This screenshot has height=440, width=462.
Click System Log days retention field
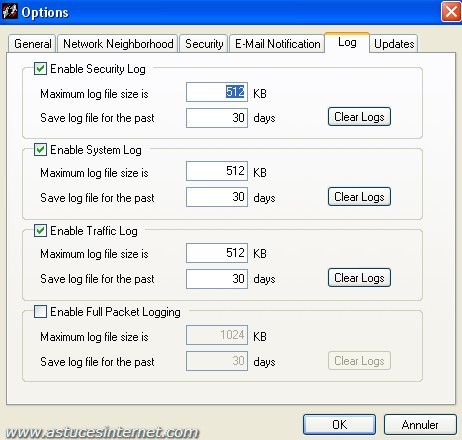217,197
